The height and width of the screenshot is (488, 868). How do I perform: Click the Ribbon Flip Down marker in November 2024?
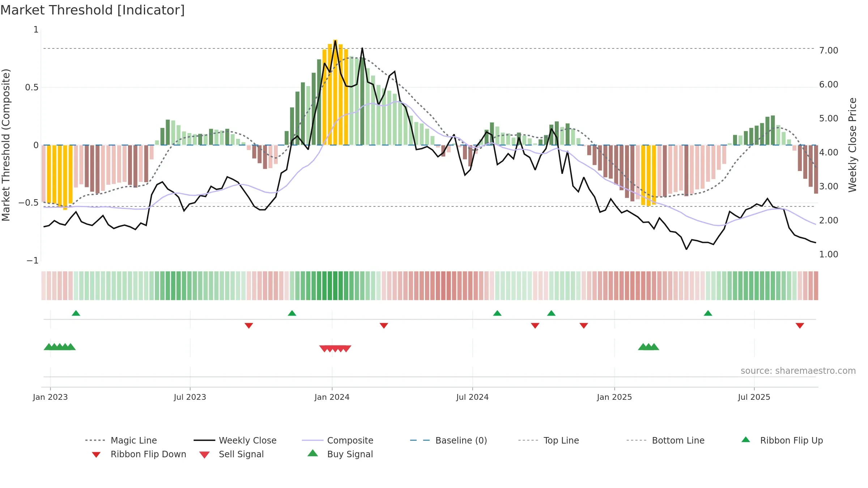point(584,326)
